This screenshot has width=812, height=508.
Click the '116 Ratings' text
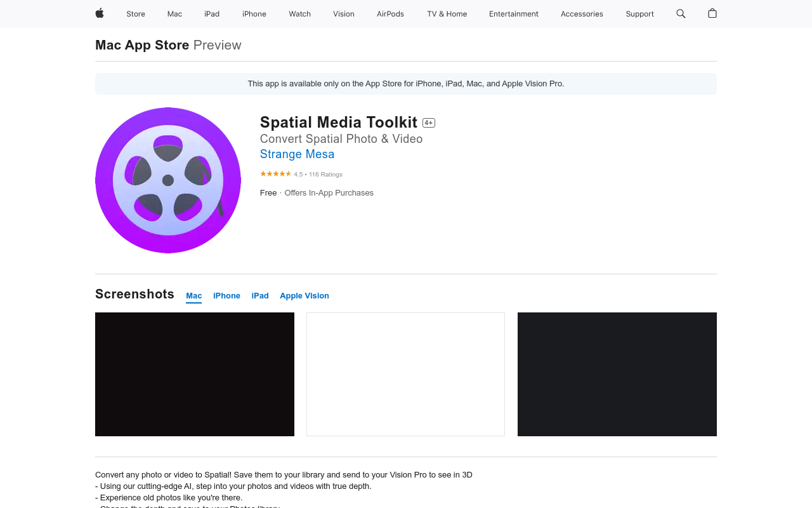[x=325, y=175]
